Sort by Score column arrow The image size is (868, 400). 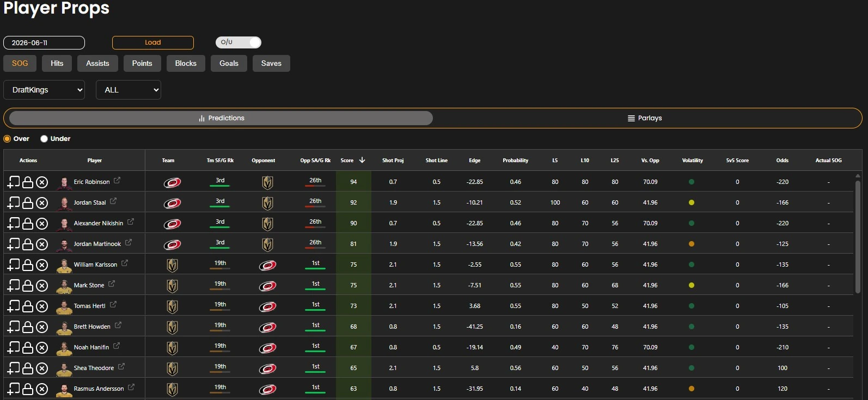[x=362, y=160]
